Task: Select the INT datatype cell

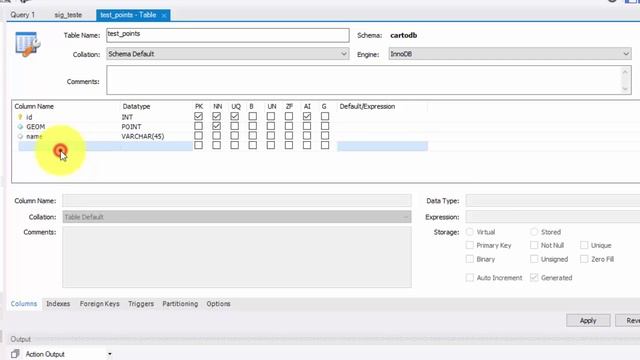Action: point(127,117)
